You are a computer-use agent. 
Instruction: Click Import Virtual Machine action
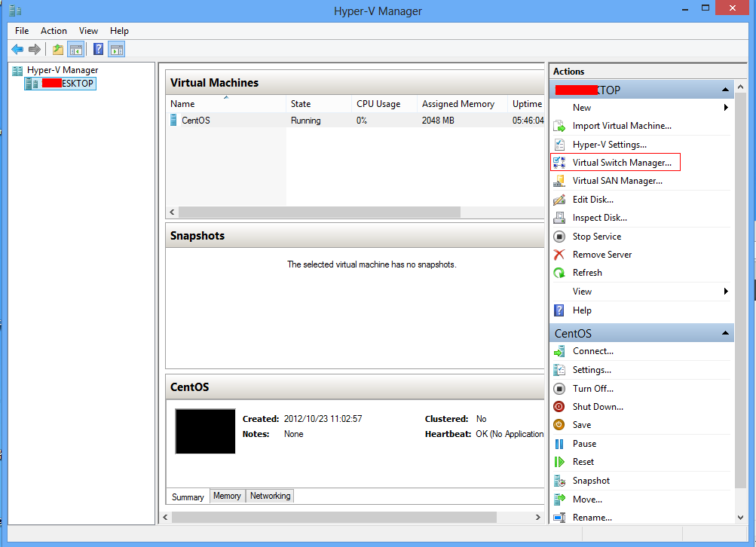coord(622,126)
